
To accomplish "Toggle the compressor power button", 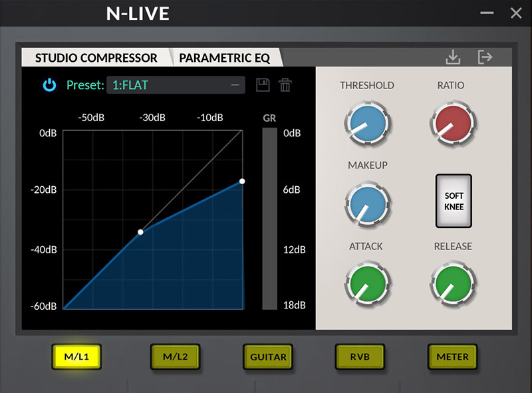I will tap(50, 85).
